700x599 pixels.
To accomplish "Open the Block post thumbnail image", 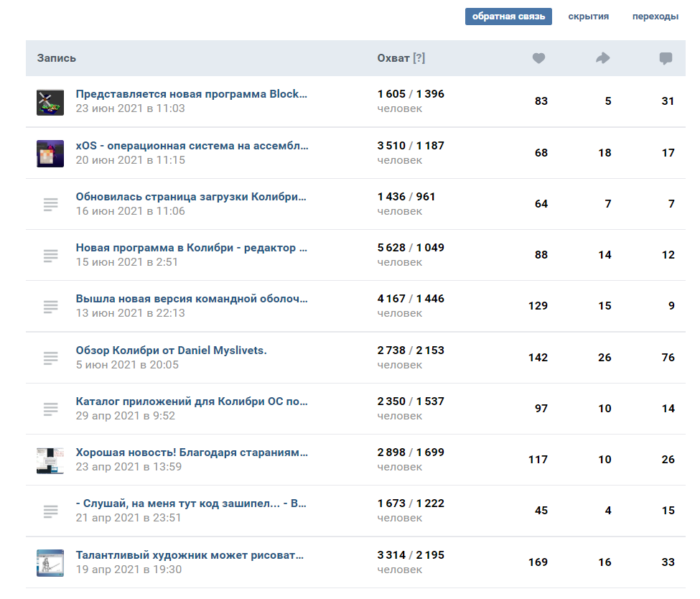I will pyautogui.click(x=50, y=102).
